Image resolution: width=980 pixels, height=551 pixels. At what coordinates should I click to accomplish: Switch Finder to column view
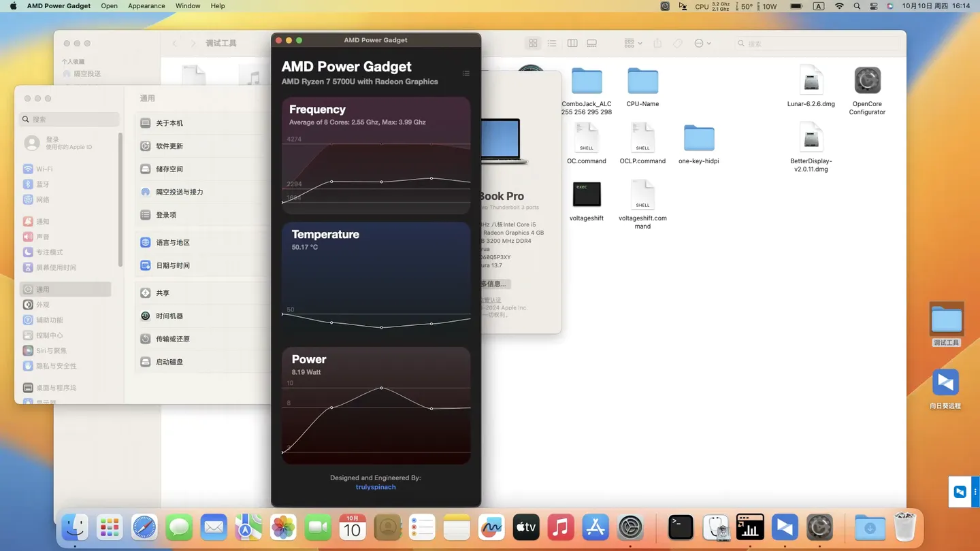tap(572, 44)
